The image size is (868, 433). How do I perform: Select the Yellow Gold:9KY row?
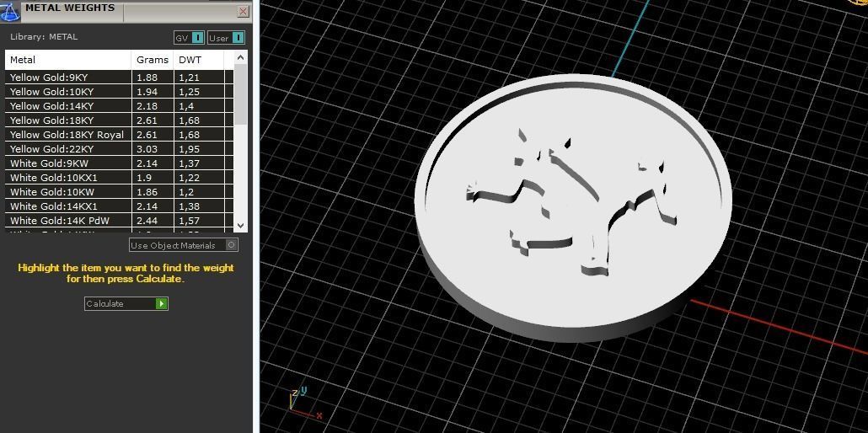[119, 78]
